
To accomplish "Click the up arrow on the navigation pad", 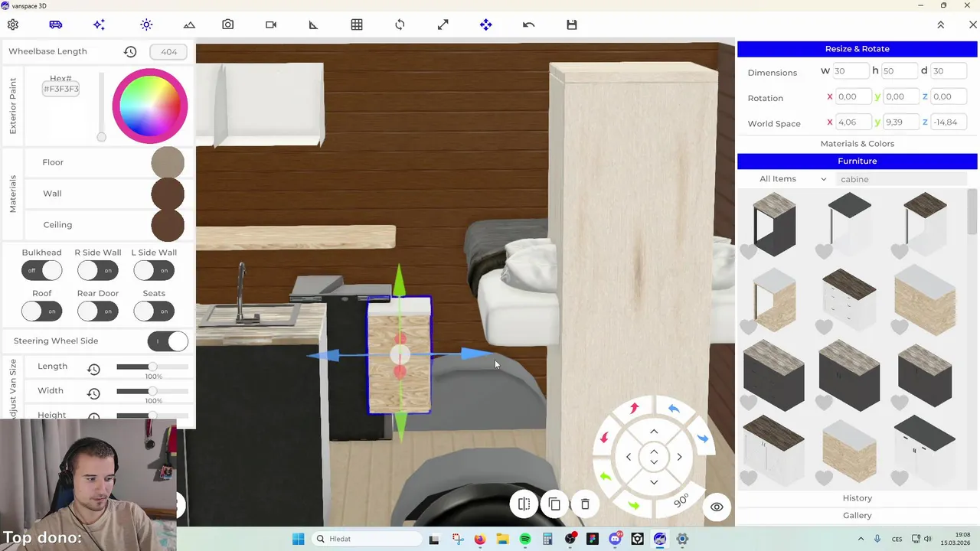I will click(x=654, y=432).
